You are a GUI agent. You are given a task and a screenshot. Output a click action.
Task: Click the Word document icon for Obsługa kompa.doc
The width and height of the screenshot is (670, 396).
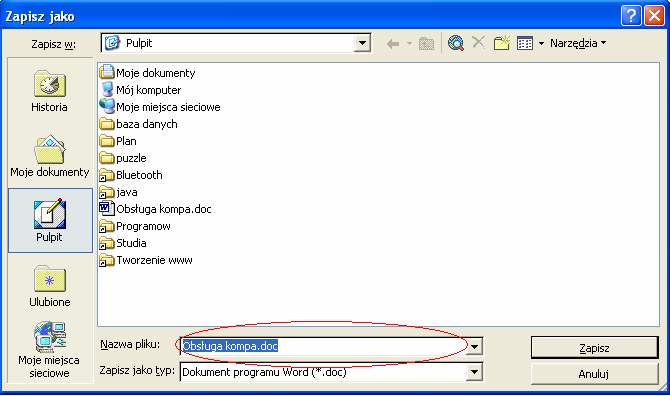point(107,209)
